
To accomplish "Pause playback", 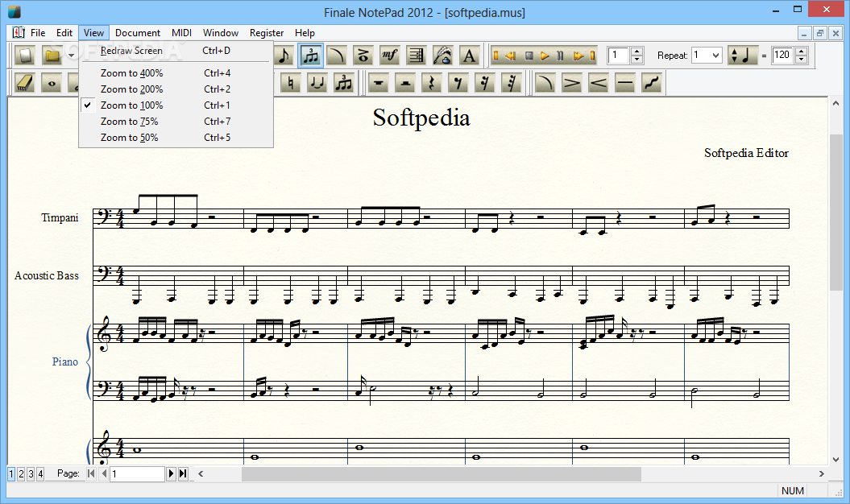I will [x=561, y=56].
